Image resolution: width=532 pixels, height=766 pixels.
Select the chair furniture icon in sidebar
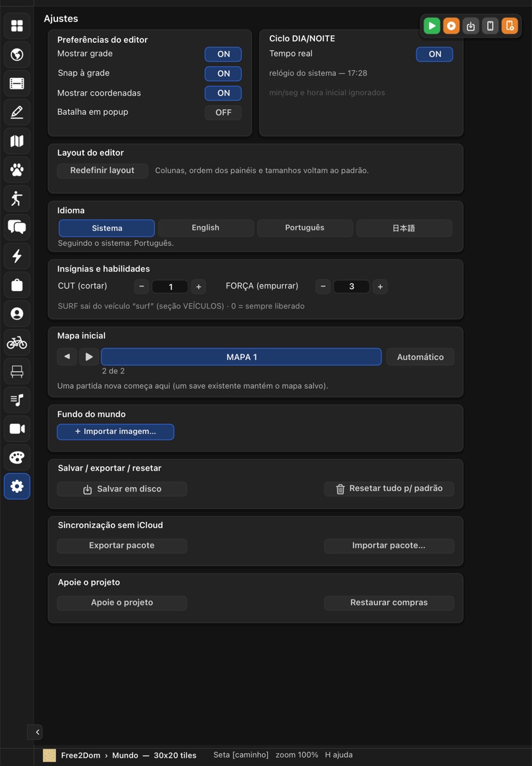(x=17, y=372)
